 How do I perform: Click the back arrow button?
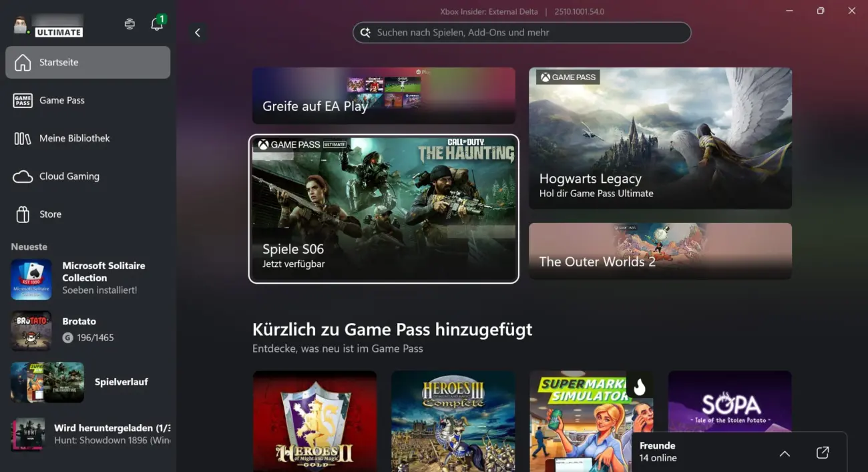[197, 33]
